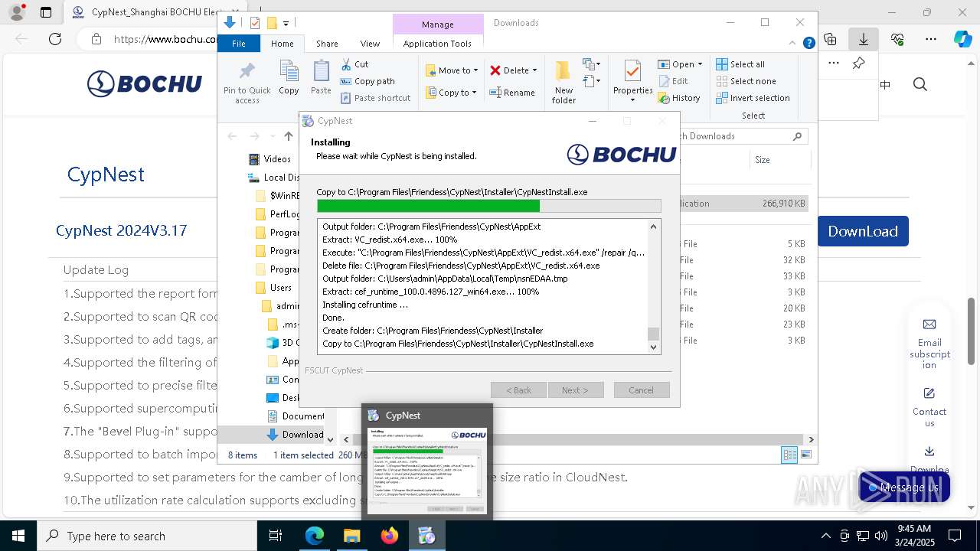
Task: Click the Cut scissors option
Action: coord(354,64)
